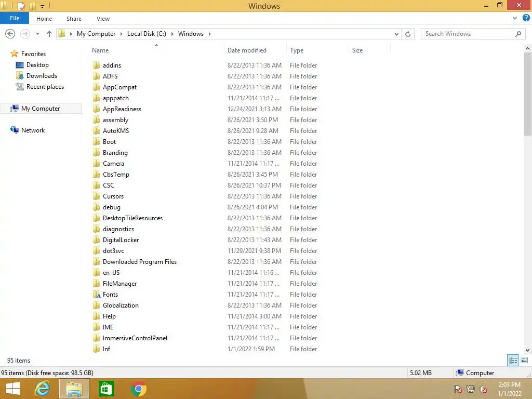The width and height of the screenshot is (532, 399).
Task: Switch to Large icons view layout
Action: tap(524, 361)
